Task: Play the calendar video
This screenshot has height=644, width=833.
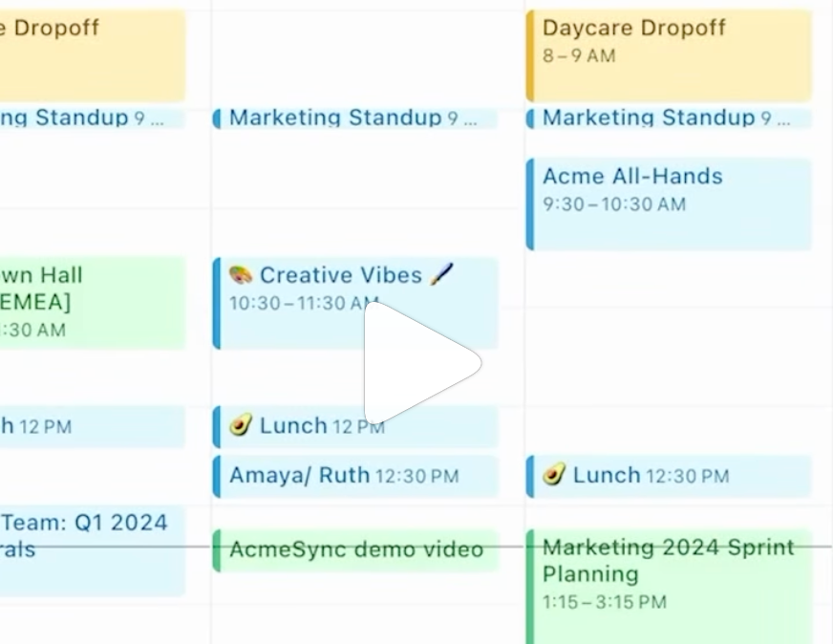Action: coord(419,363)
